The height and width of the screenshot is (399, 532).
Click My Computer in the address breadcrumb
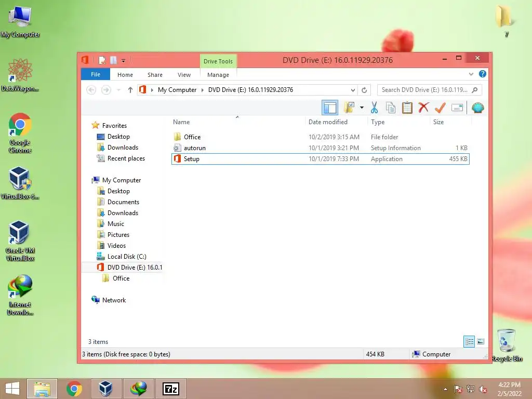pyautogui.click(x=177, y=89)
